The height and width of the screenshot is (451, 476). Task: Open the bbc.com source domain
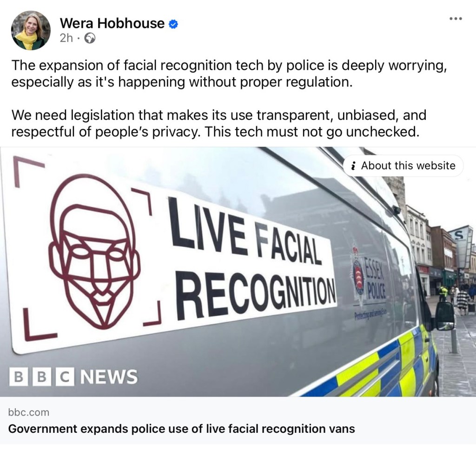pyautogui.click(x=28, y=412)
